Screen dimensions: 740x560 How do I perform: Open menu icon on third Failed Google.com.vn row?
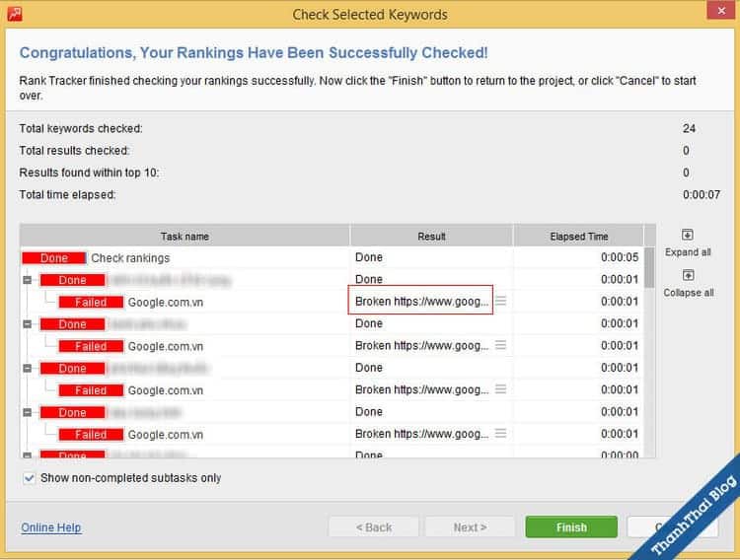click(x=500, y=389)
